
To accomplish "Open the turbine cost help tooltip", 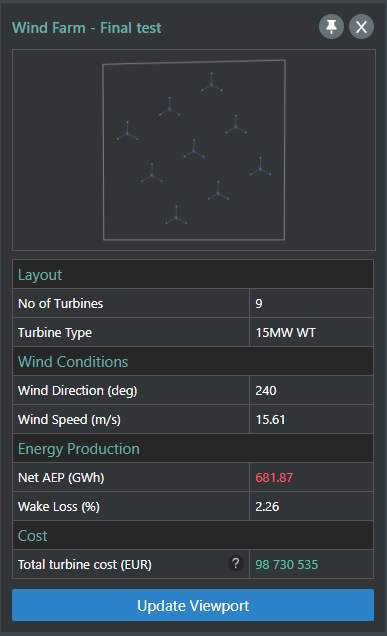I will [x=236, y=563].
